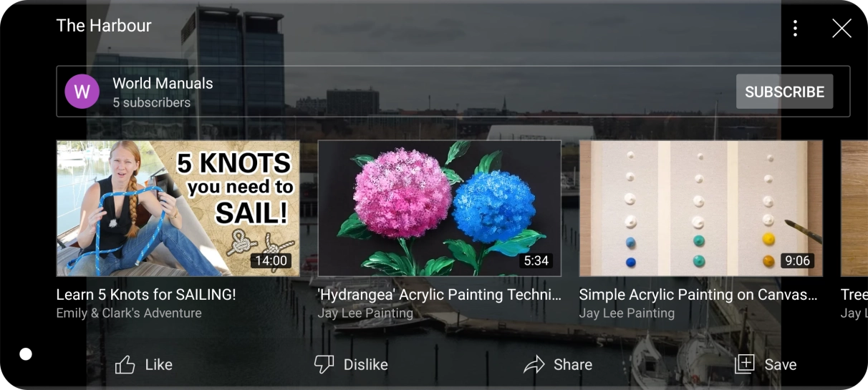This screenshot has height=390, width=868.
Task: Open the World Manuals channel name
Action: click(163, 84)
